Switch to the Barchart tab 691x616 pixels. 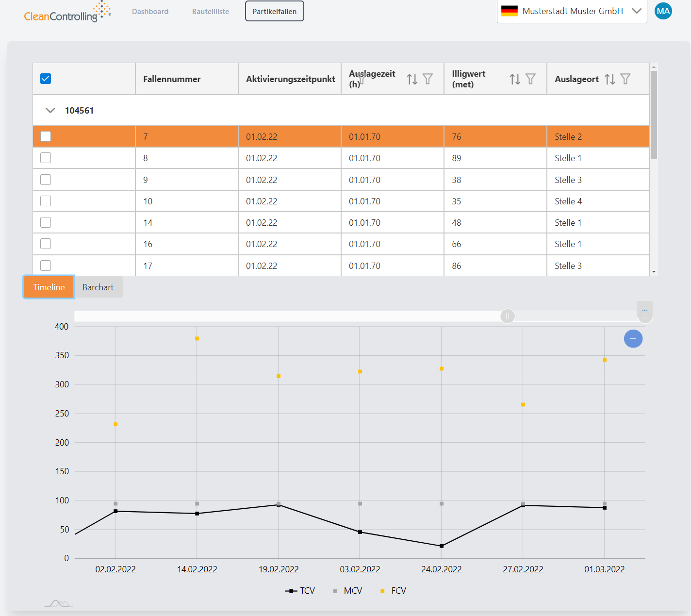(98, 287)
